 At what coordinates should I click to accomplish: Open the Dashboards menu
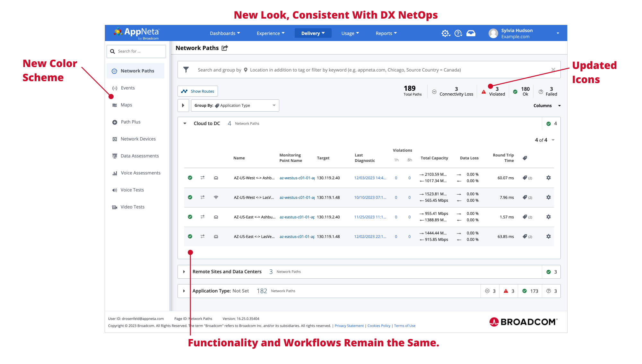coord(225,33)
